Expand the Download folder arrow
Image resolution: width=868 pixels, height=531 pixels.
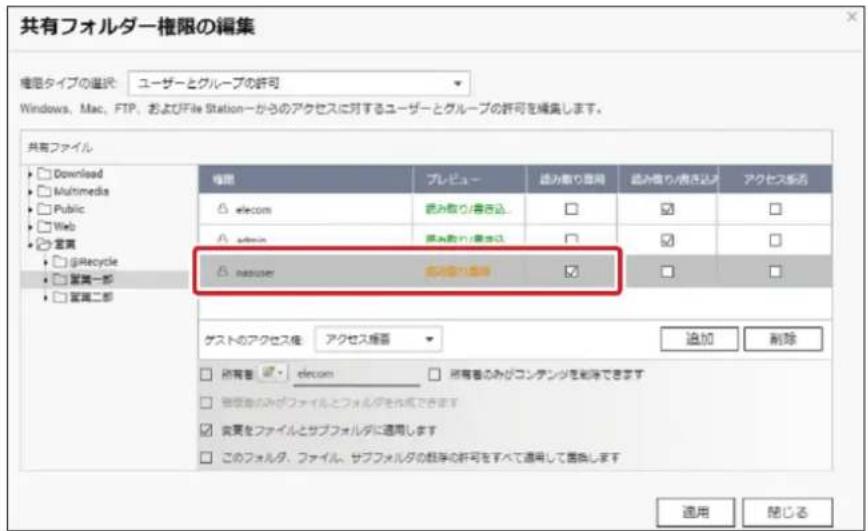click(30, 174)
